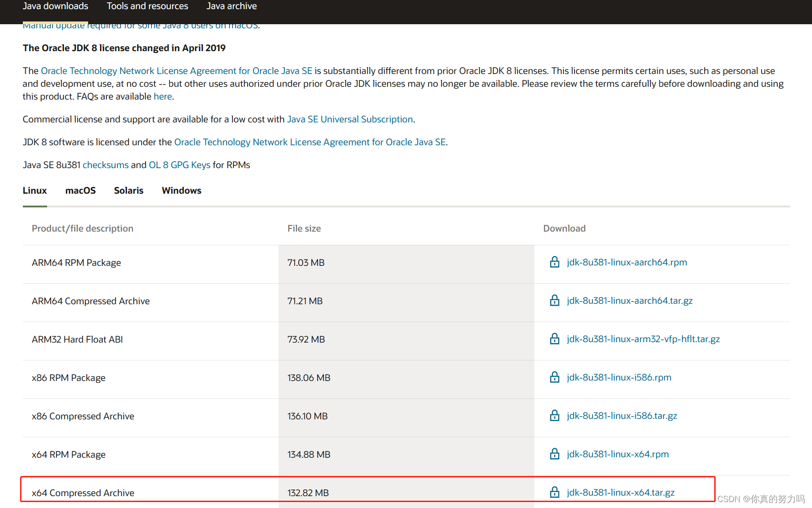Click lock icon beside jdk-8u381-linux-aarch64.rpm

click(554, 262)
